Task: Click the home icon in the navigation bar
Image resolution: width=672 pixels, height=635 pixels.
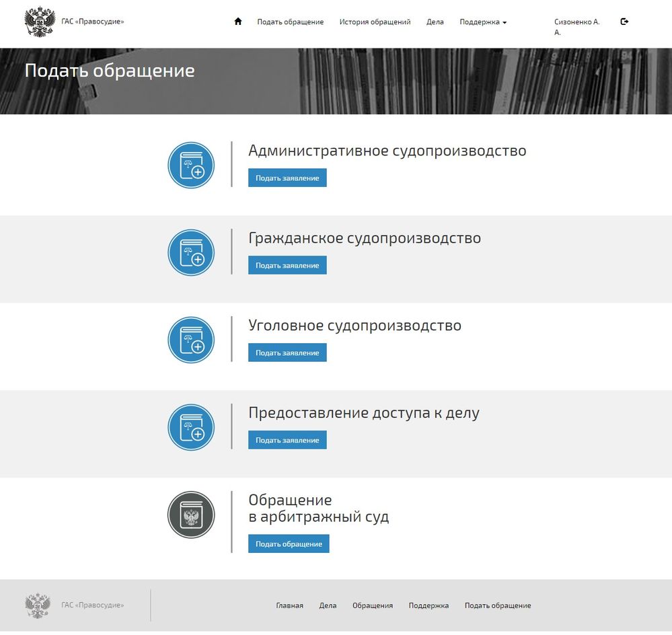Action: (237, 22)
